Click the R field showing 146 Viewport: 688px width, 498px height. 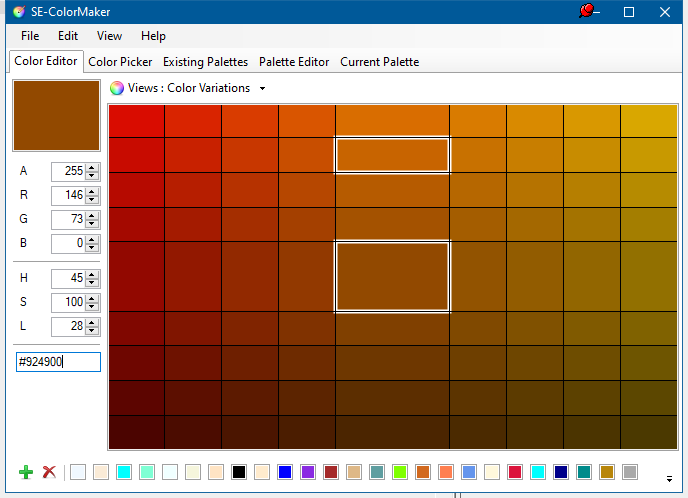tap(69, 196)
